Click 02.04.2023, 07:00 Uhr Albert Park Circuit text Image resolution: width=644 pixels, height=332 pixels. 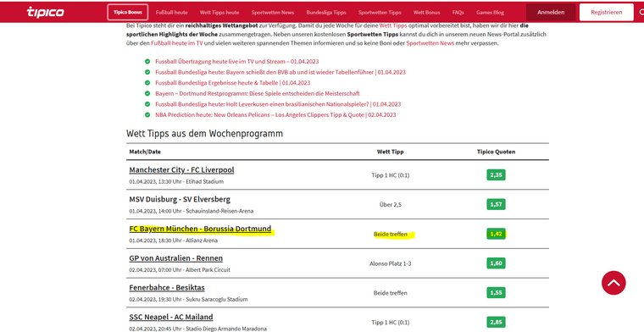(x=180, y=270)
